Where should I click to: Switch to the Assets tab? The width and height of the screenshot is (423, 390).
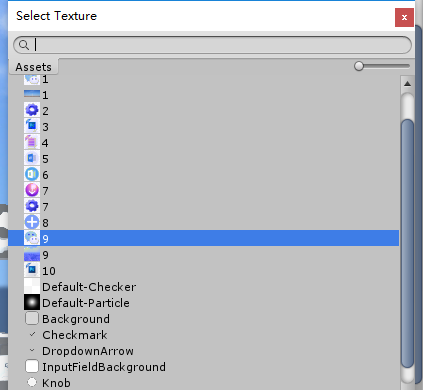tap(33, 67)
